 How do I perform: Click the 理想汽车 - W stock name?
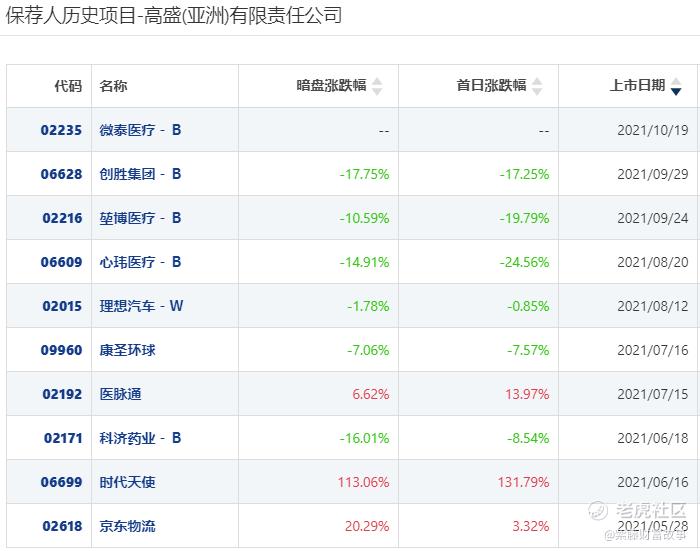[x=141, y=306]
